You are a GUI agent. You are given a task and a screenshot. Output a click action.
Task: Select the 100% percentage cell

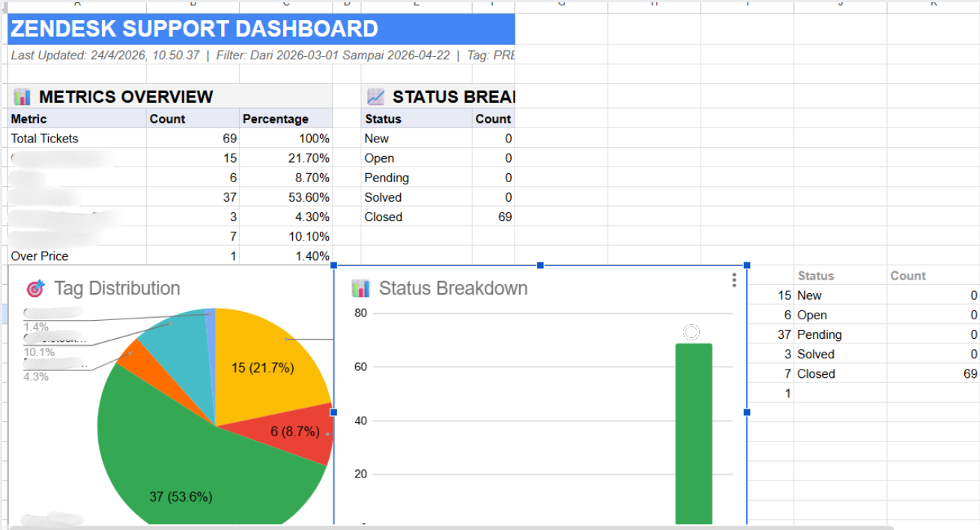point(285,139)
